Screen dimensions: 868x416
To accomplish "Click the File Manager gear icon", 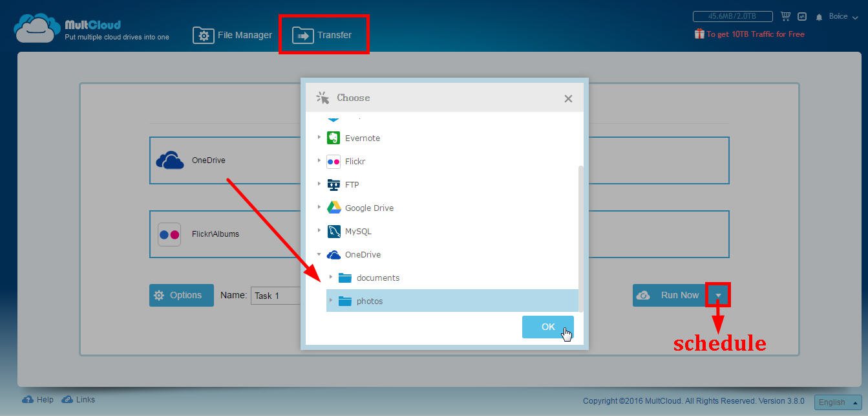I will point(204,35).
